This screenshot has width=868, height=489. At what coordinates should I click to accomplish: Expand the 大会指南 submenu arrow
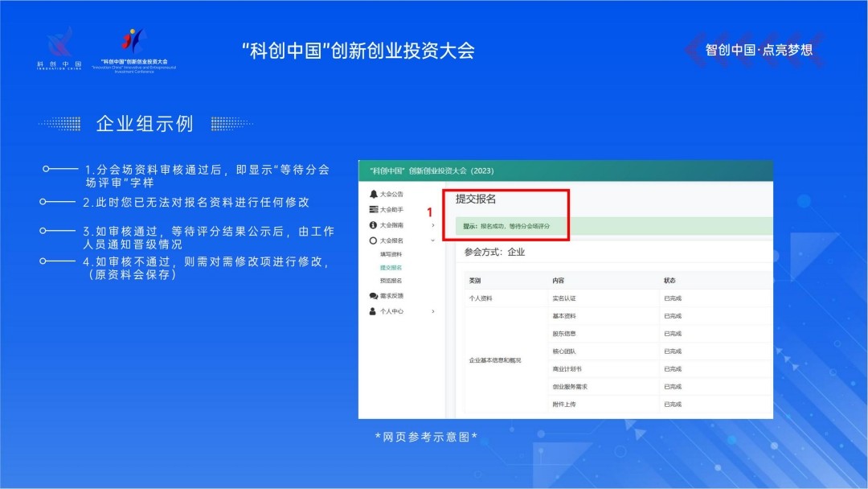(433, 225)
